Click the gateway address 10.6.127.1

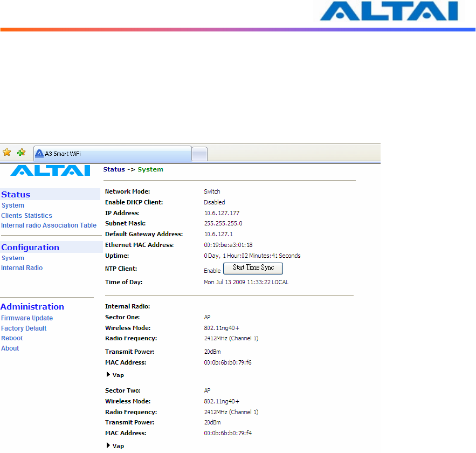tap(218, 234)
